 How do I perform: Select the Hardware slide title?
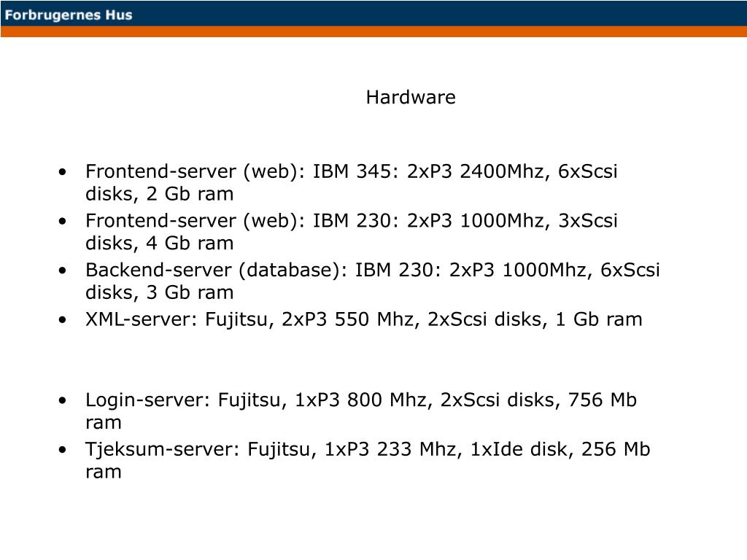pyautogui.click(x=411, y=97)
